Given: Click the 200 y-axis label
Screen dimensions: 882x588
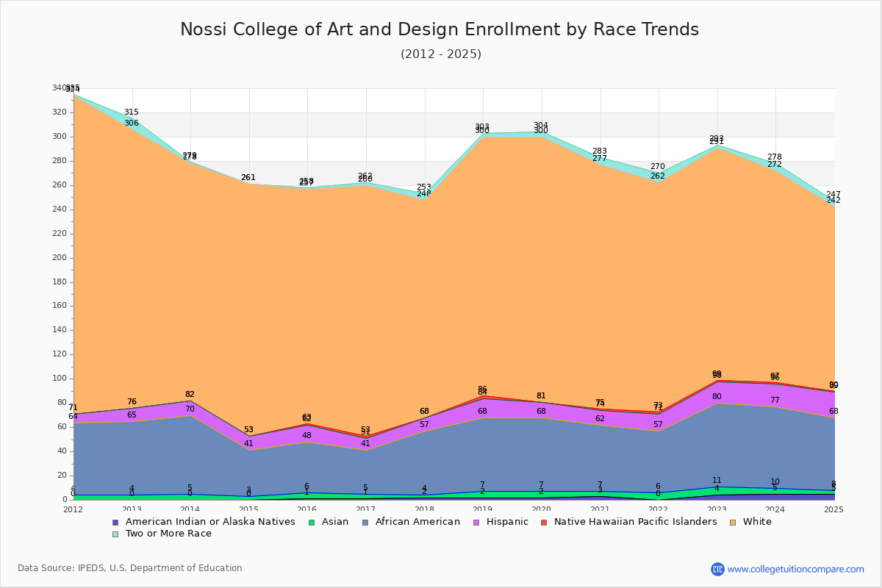Looking at the screenshot, I should tap(60, 258).
